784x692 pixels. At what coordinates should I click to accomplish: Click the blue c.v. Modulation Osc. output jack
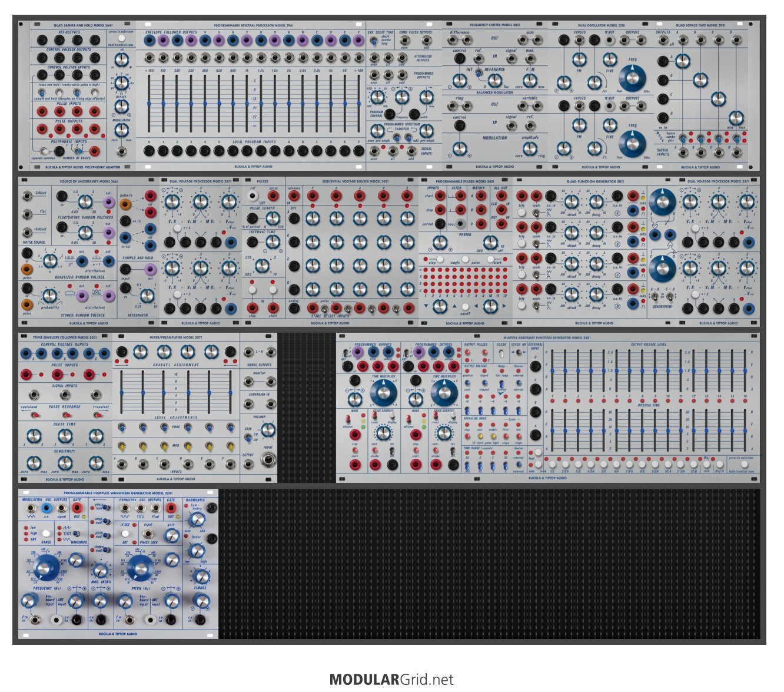[46, 508]
